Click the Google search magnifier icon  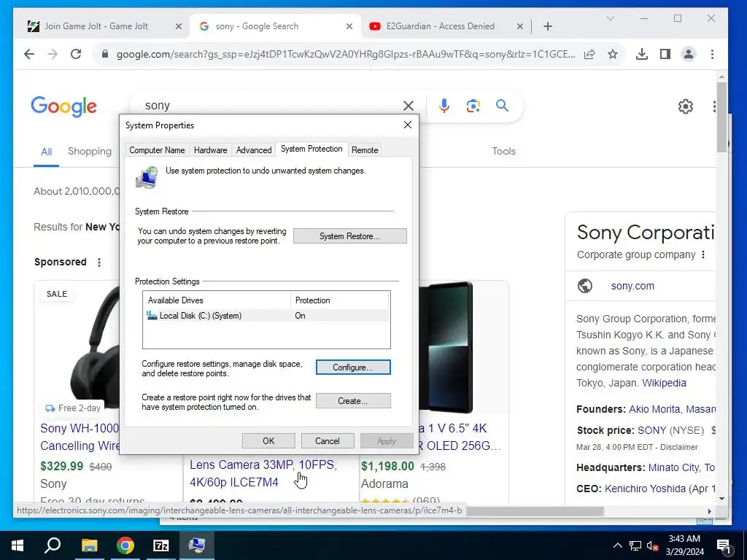(x=502, y=105)
